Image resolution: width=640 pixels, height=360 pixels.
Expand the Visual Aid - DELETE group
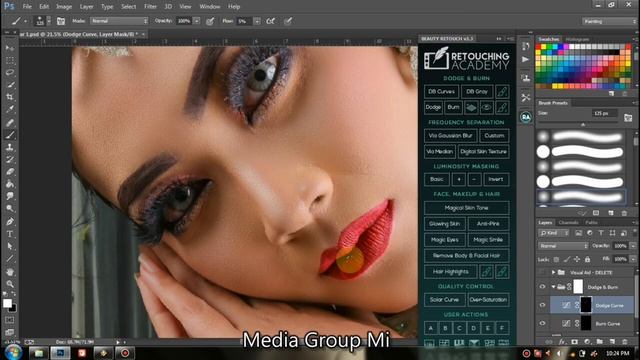click(x=553, y=272)
